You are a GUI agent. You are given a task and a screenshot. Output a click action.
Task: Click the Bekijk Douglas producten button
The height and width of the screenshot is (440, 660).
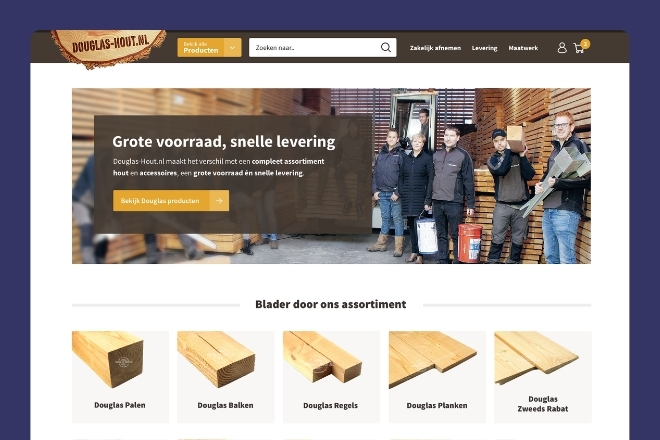coord(171,201)
